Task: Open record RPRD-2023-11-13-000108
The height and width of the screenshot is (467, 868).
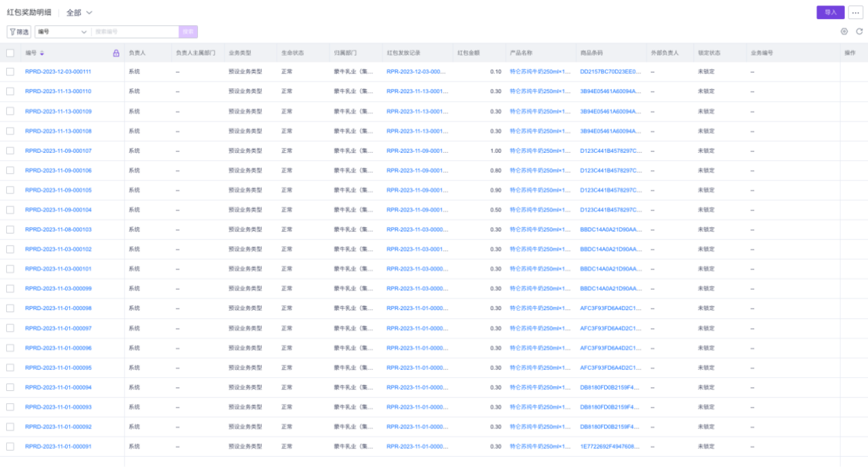Action: (58, 131)
